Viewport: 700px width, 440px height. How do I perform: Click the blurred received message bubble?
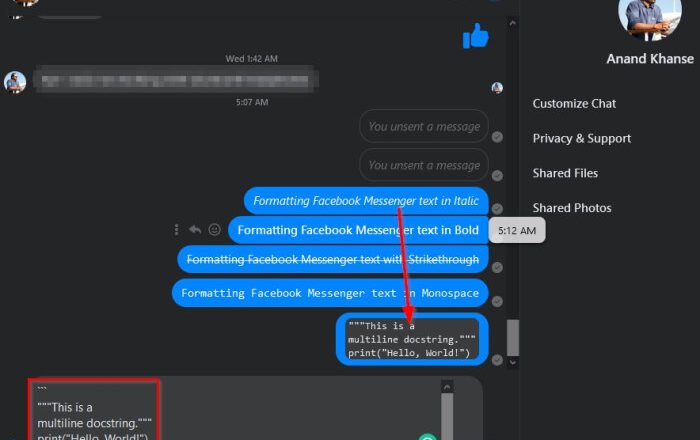coord(175,80)
